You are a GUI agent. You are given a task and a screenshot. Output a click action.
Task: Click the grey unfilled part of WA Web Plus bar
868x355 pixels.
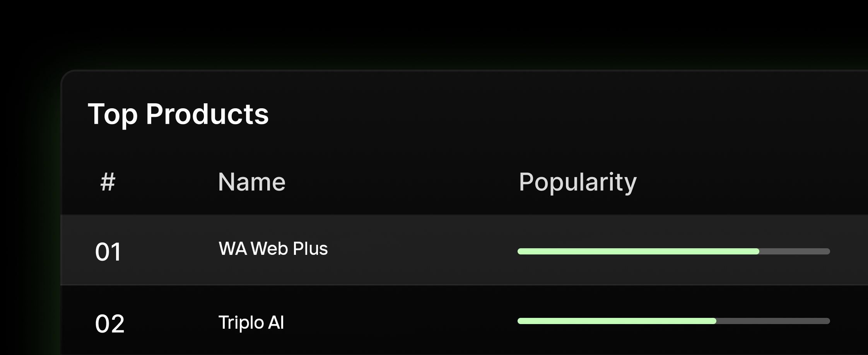point(795,251)
